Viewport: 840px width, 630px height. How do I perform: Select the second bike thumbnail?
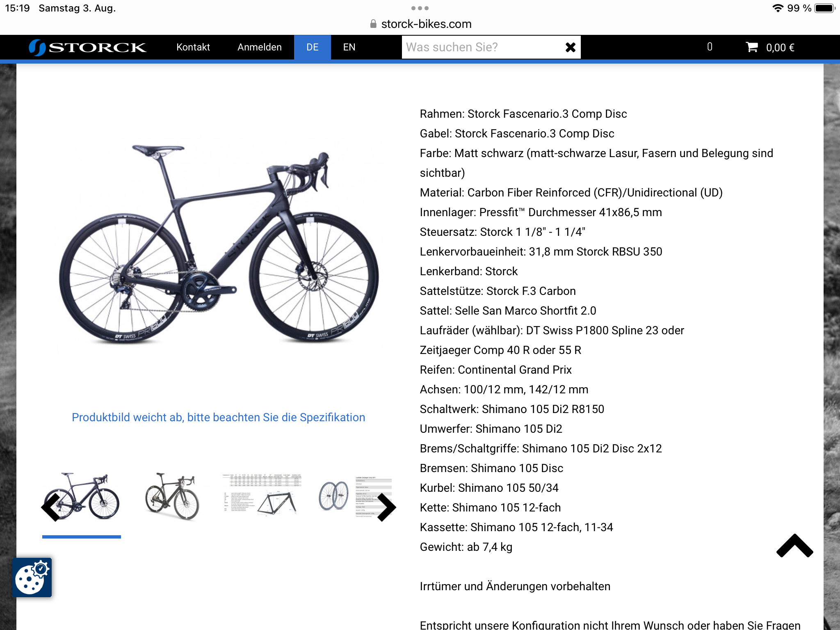[172, 497]
